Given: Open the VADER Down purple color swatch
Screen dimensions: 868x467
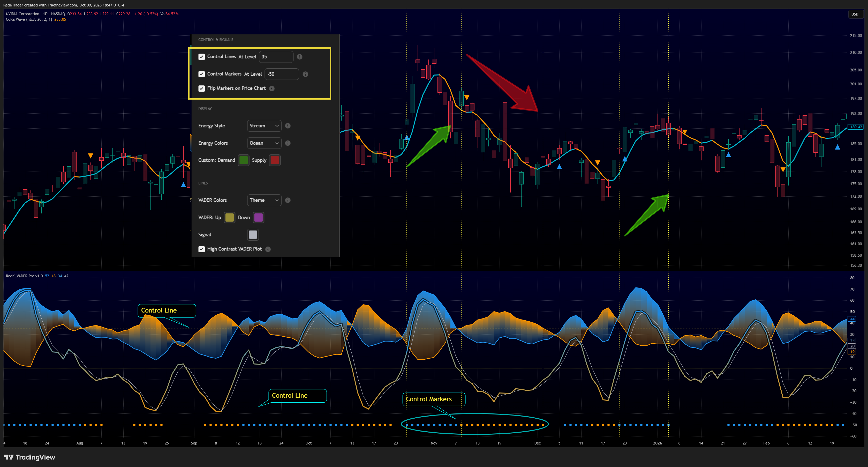Looking at the screenshot, I should click(259, 218).
